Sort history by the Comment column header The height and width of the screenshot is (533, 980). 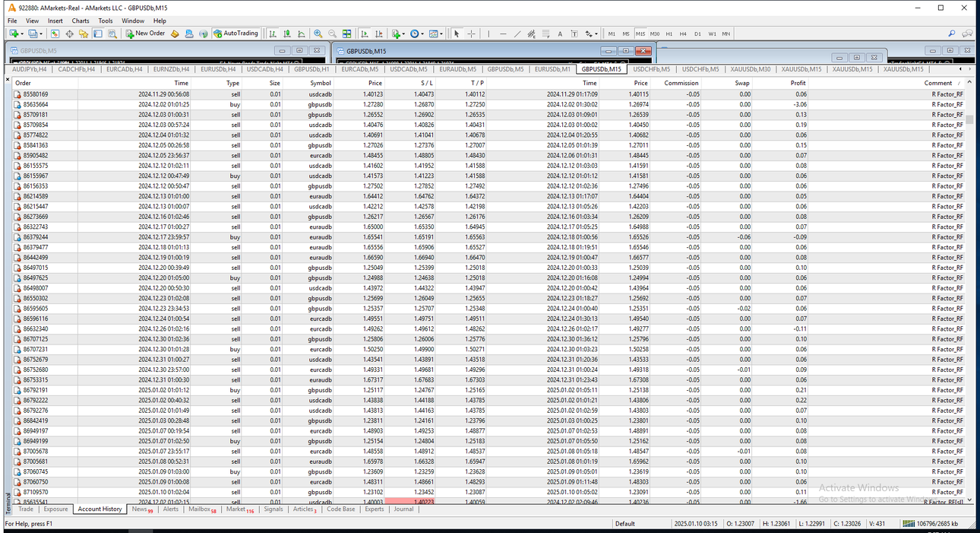[937, 83]
